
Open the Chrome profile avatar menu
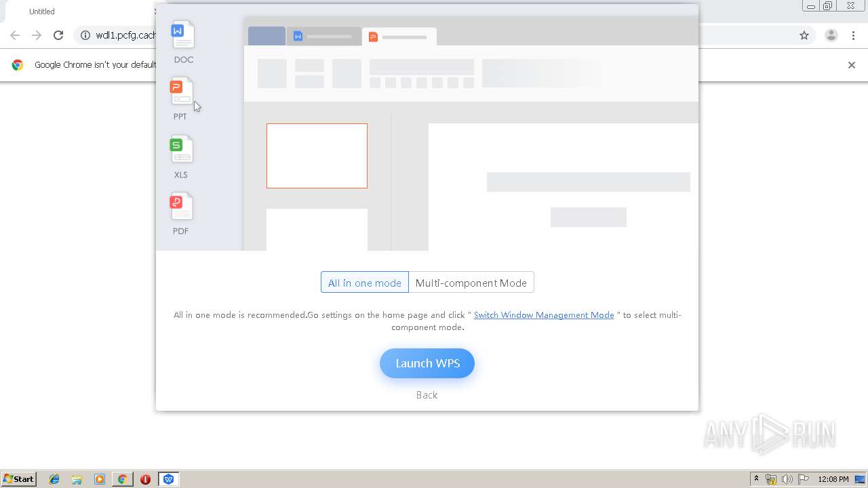831,35
